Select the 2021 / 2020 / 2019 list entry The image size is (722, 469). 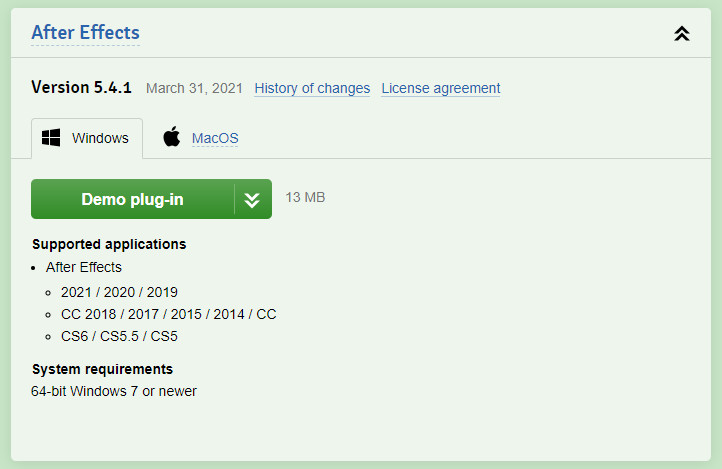click(x=119, y=292)
